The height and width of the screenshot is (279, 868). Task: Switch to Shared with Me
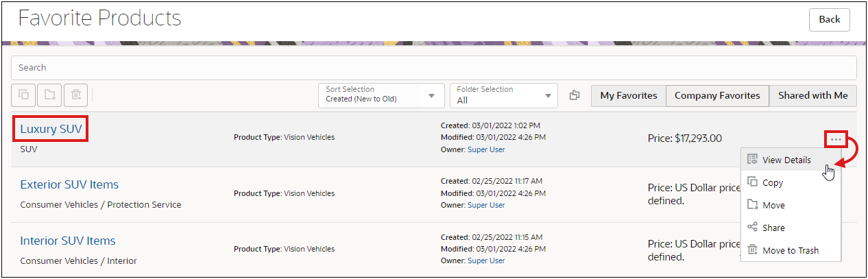click(x=812, y=95)
